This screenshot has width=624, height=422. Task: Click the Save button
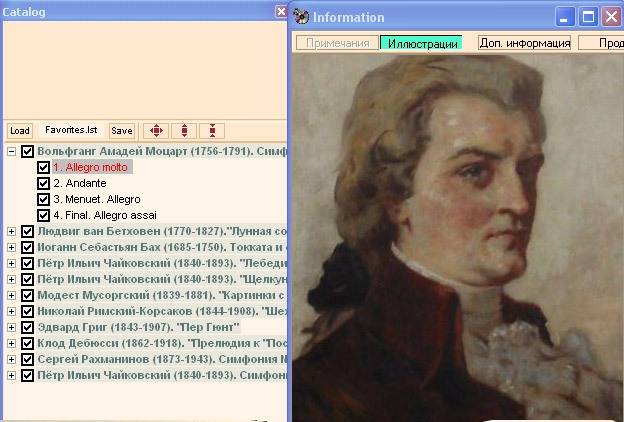(x=121, y=131)
